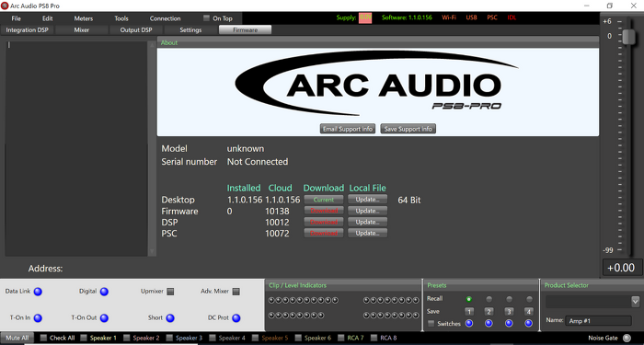Click Download for the PSC row
The width and height of the screenshot is (644, 345).
coord(324,233)
